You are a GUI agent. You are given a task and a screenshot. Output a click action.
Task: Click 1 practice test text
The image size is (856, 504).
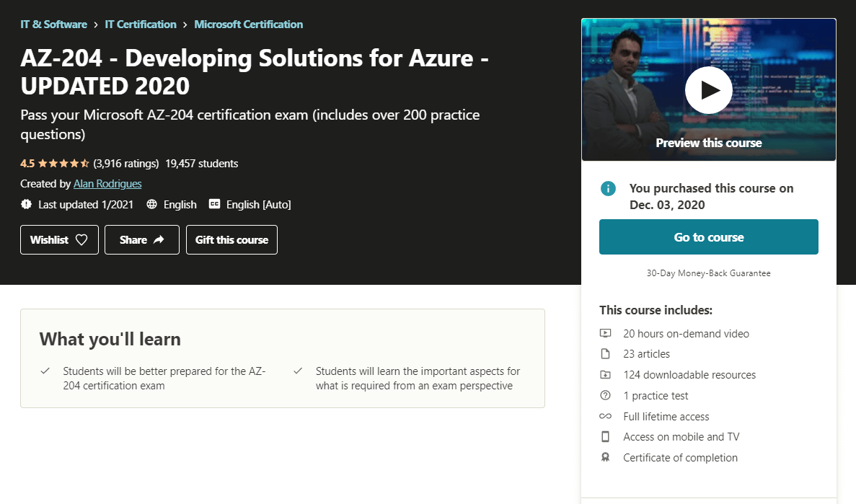[656, 395]
